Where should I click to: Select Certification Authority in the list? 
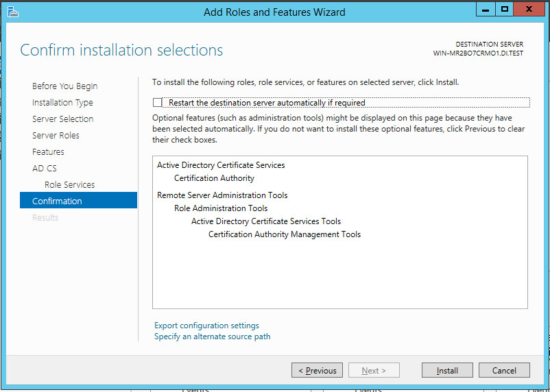[214, 178]
